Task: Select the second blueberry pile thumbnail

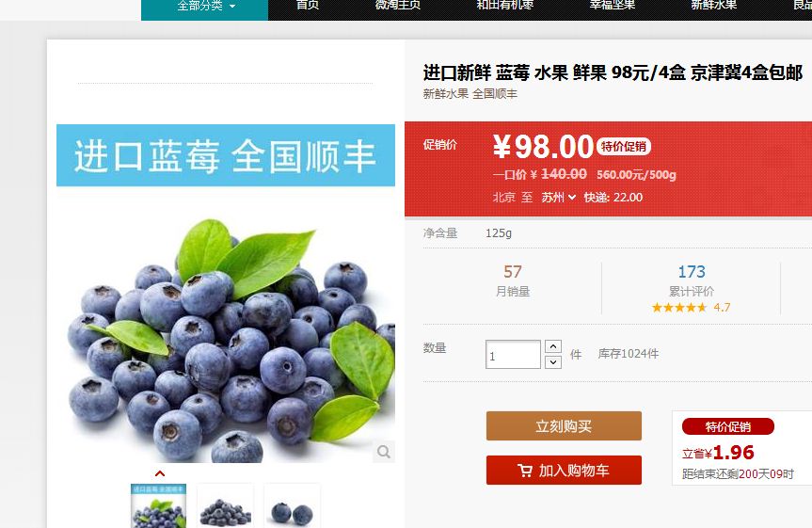Action: pyautogui.click(x=225, y=505)
